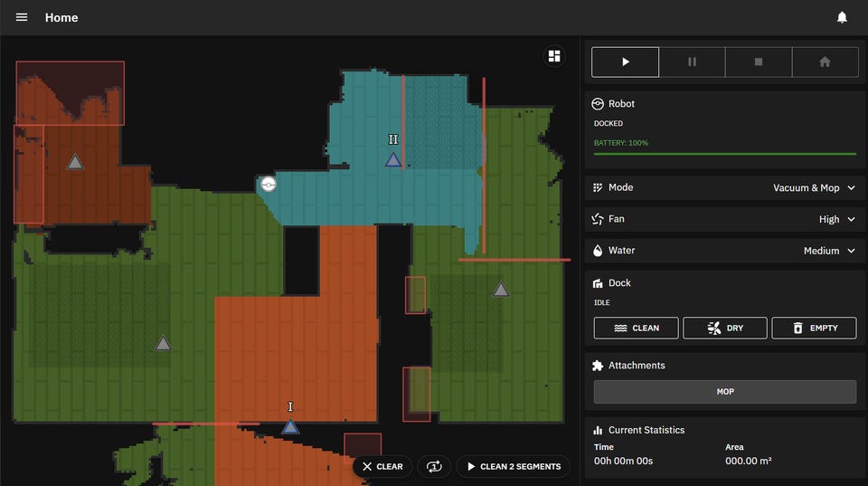The height and width of the screenshot is (486, 868).
Task: Open the Mode dropdown showing Vacuum & Mop
Action: coord(724,188)
